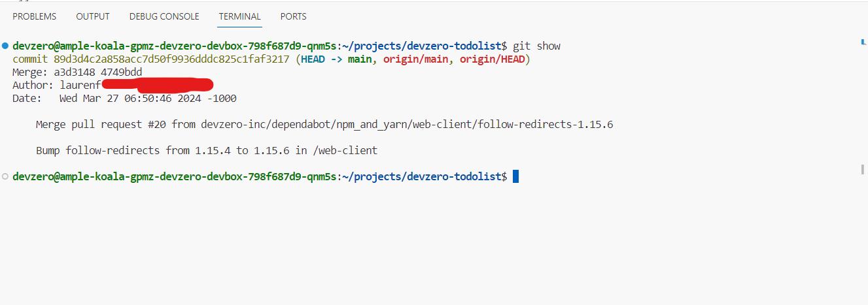868x305 pixels.
Task: Click the Bump follow-redirects from 1.15.4 line
Action: tap(207, 151)
